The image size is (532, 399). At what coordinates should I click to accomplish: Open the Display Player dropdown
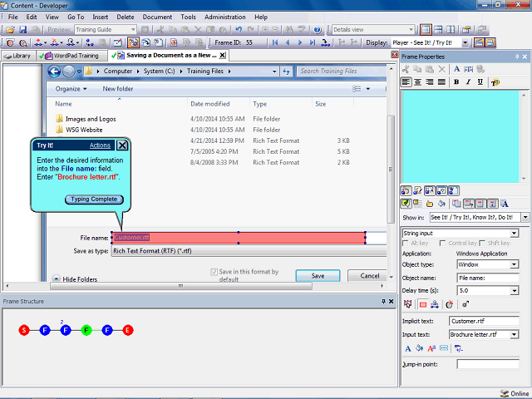click(x=465, y=42)
